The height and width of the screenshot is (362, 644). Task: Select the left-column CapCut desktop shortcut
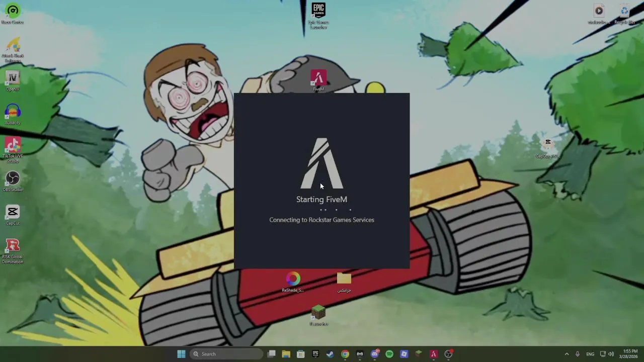pos(13,215)
